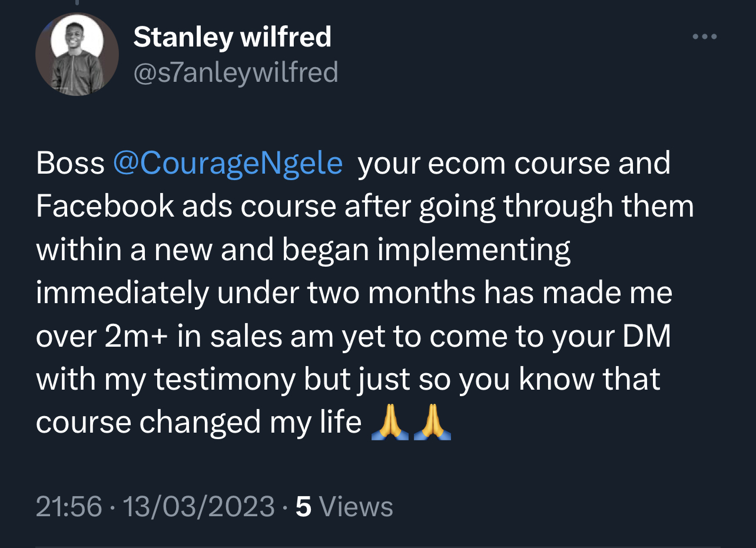Image resolution: width=756 pixels, height=548 pixels.
Task: Click Stanley wilfred's profile picture
Action: point(77,55)
